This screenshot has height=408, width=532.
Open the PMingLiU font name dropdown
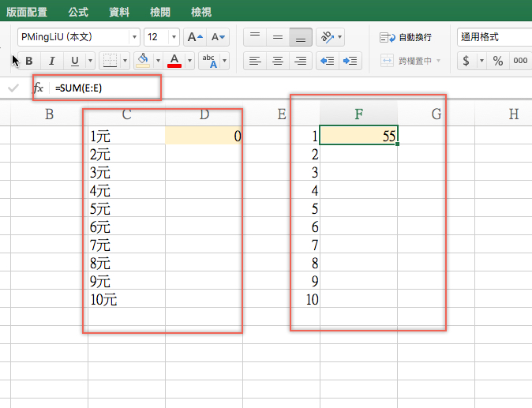pyautogui.click(x=134, y=37)
